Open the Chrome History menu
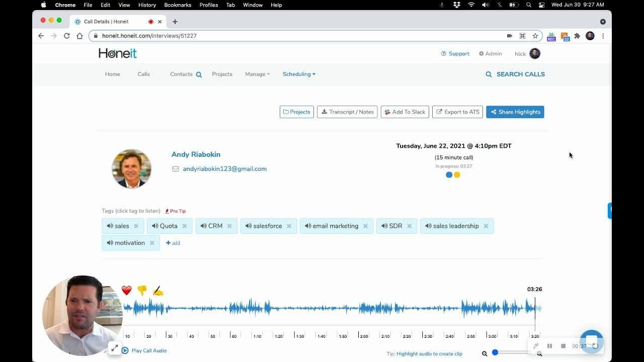Image resolution: width=644 pixels, height=362 pixels. coord(147,5)
